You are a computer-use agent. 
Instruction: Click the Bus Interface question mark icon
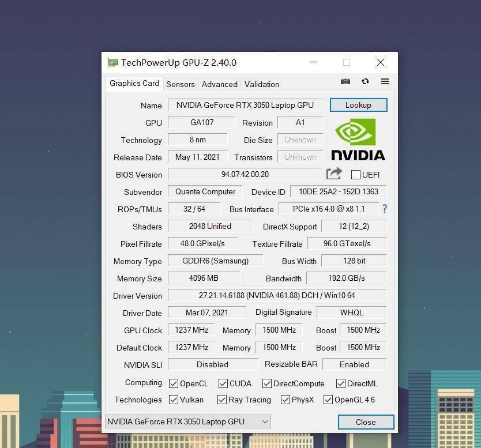click(x=385, y=209)
